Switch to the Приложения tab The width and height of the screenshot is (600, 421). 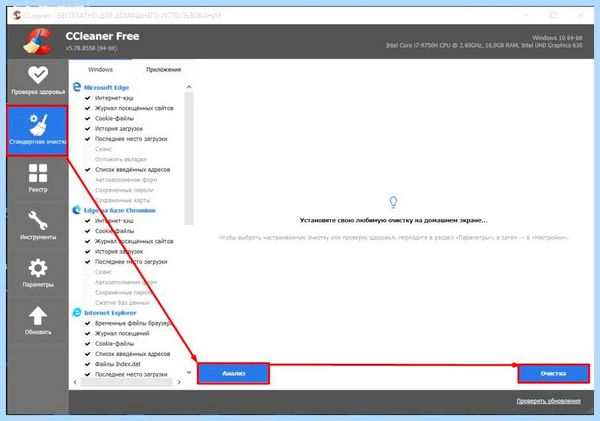[163, 69]
